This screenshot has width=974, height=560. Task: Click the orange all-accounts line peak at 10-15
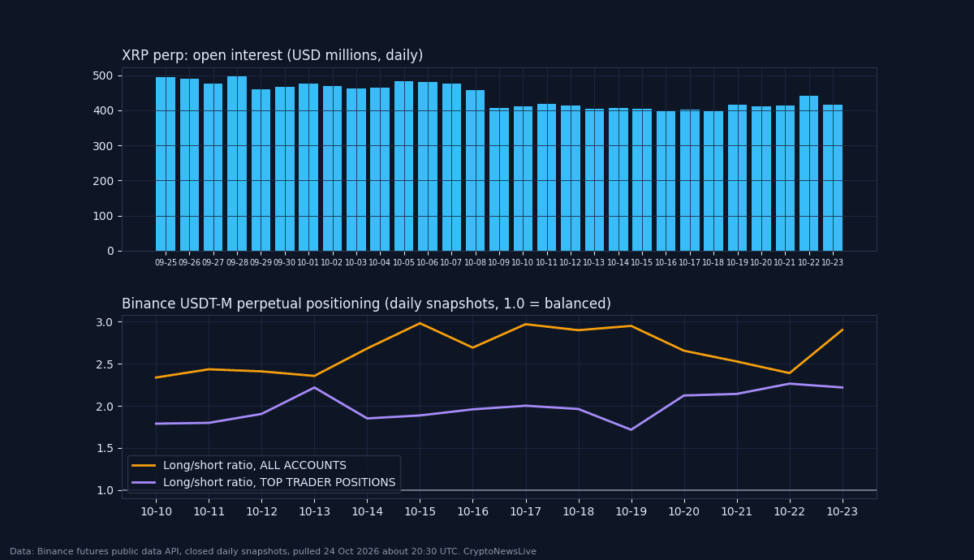pos(420,323)
